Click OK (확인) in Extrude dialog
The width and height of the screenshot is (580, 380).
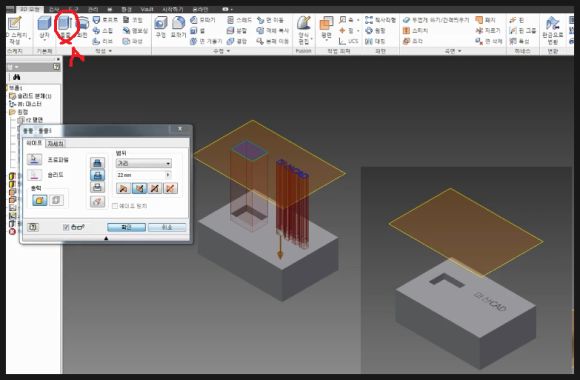point(127,227)
